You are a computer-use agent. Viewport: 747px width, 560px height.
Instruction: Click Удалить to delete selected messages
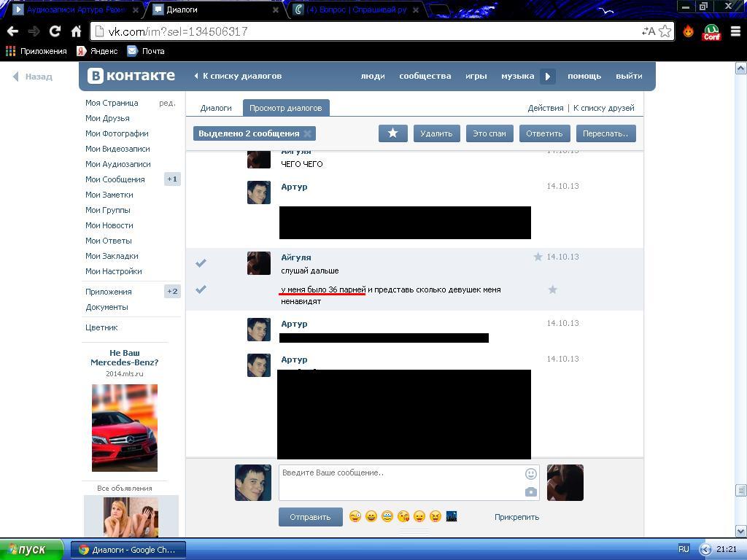coord(436,133)
